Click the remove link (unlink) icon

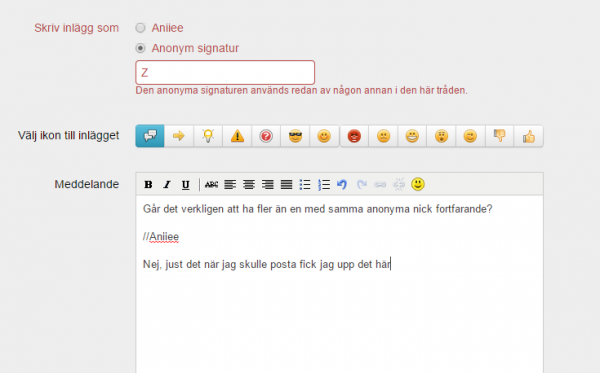pos(399,185)
